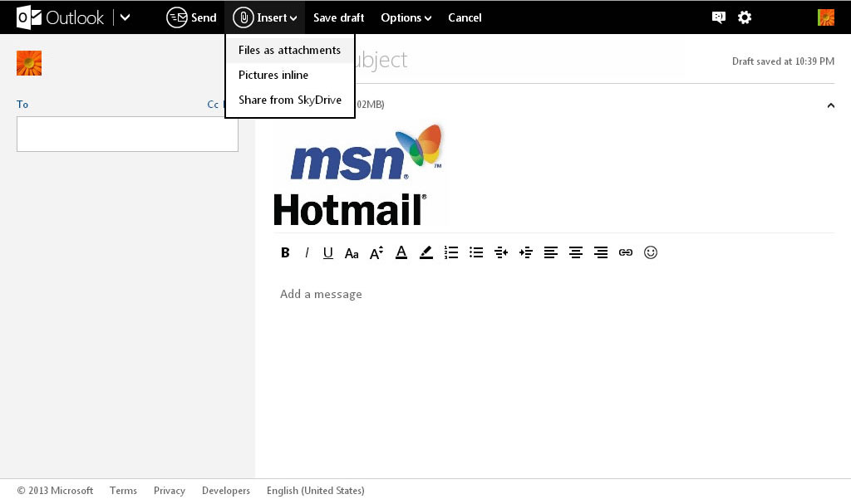The height and width of the screenshot is (504, 851).
Task: Focus the To address input box
Action: click(127, 134)
